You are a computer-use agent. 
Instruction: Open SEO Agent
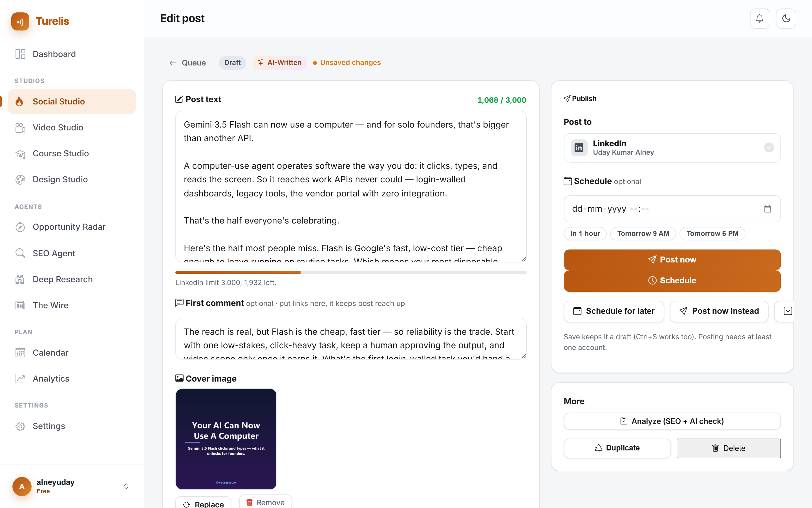pyautogui.click(x=72, y=253)
